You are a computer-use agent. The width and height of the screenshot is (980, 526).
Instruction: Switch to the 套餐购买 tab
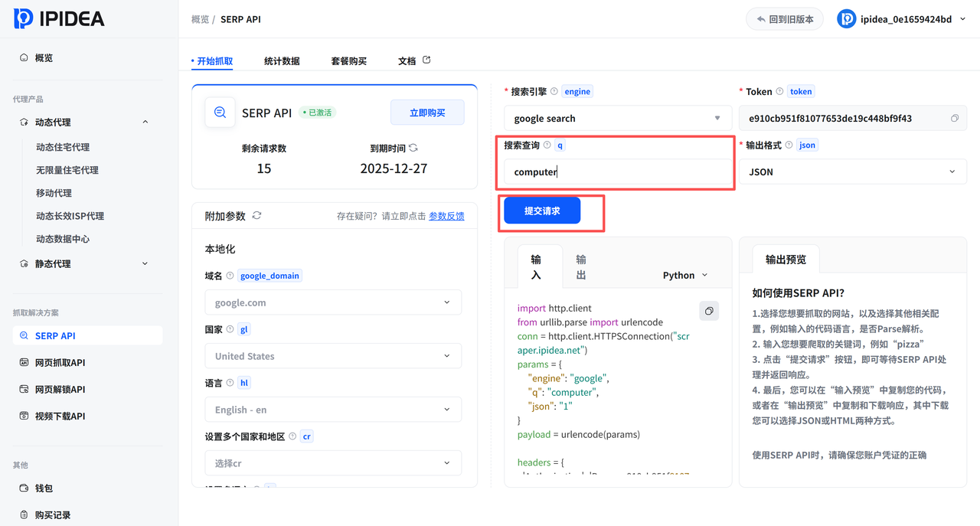349,60
